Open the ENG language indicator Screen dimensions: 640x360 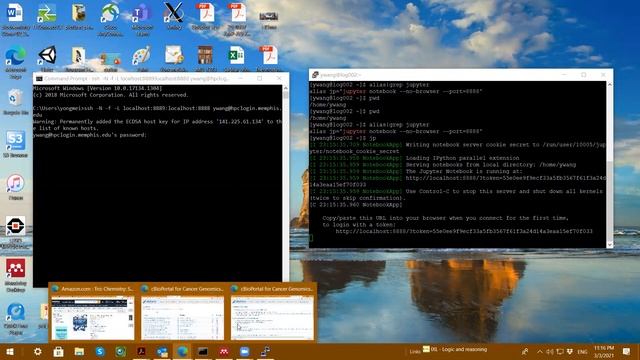[x=582, y=351]
